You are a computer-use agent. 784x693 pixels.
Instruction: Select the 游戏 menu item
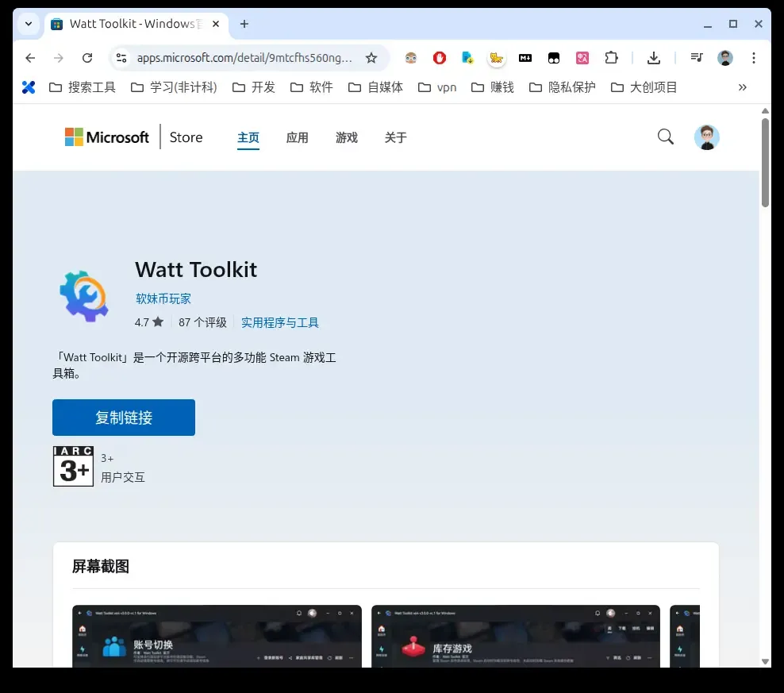coord(347,137)
